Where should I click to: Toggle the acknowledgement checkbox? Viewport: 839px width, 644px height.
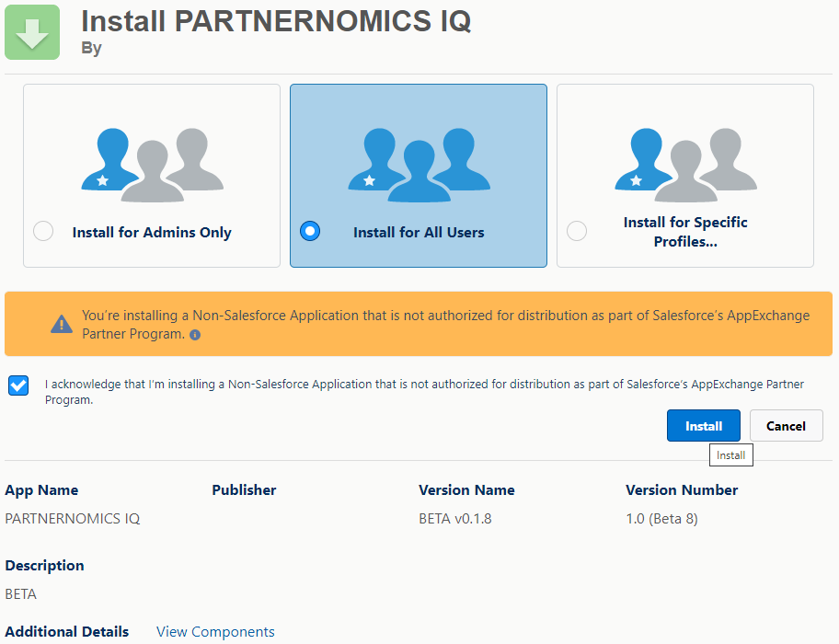point(18,385)
